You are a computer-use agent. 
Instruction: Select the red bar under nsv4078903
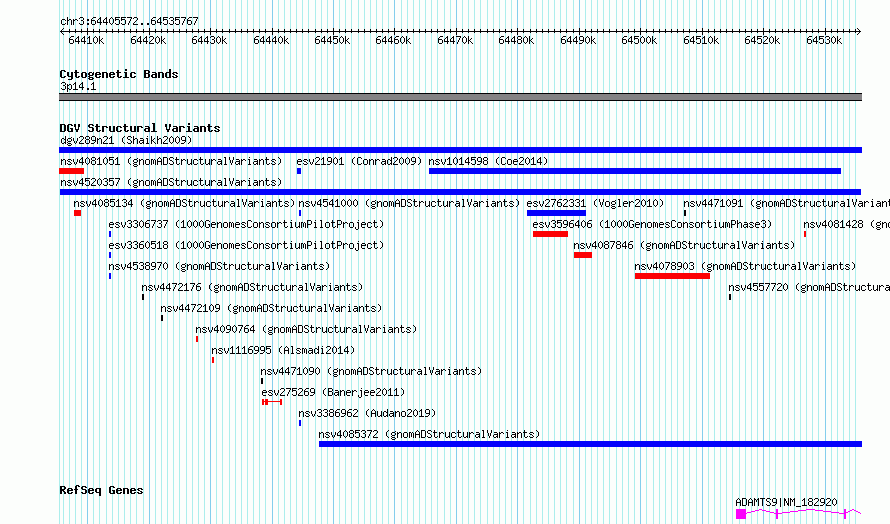coord(673,276)
